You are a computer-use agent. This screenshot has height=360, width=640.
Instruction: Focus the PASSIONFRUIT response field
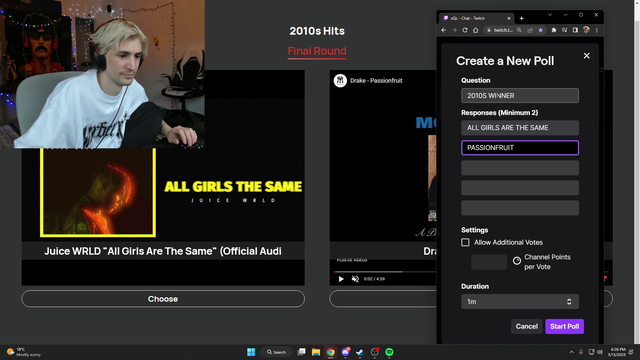(520, 148)
